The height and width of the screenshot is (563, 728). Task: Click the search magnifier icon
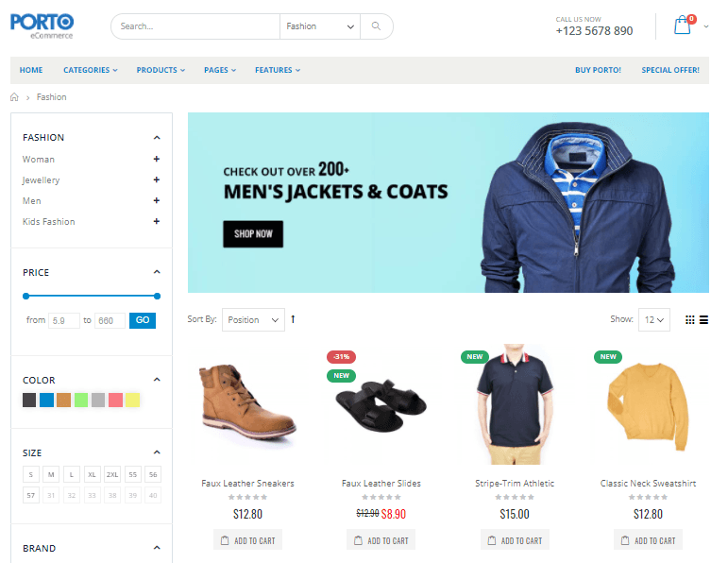tap(376, 26)
